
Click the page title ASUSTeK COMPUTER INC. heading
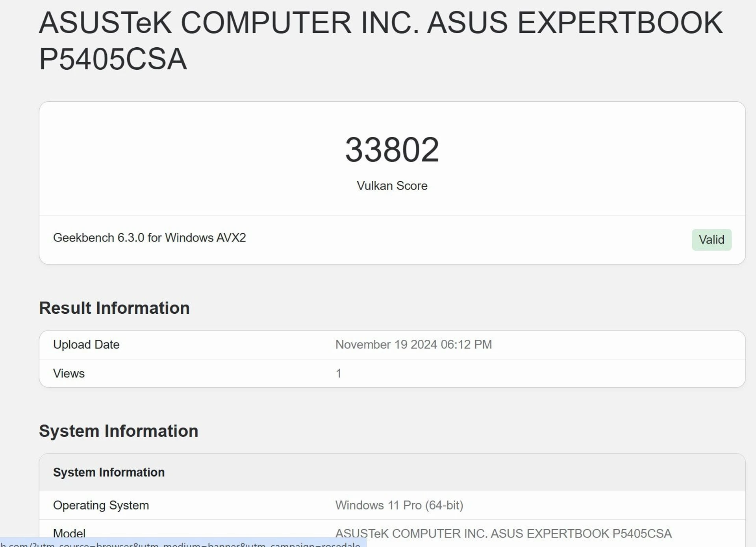[x=381, y=41]
